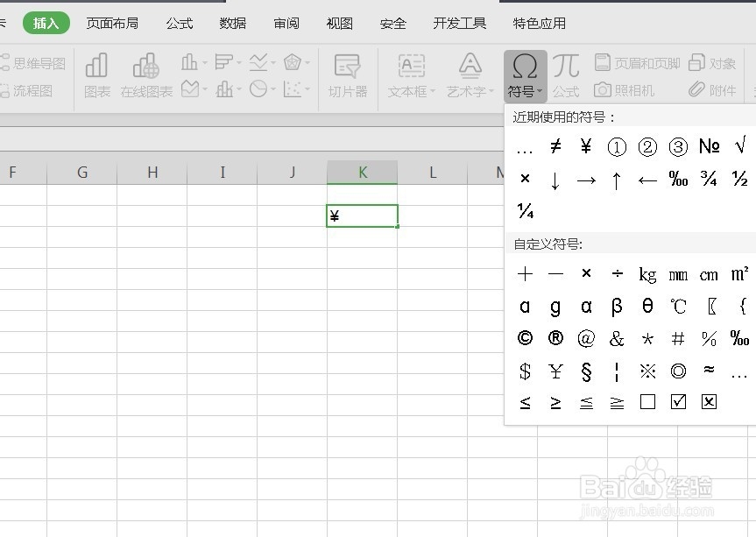Open the 公式 ribbon tab
This screenshot has height=537, width=756.
point(180,23)
